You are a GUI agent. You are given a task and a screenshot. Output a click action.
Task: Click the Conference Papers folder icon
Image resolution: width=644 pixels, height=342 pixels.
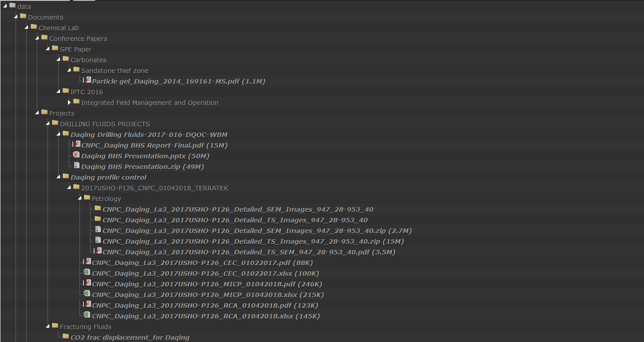tap(44, 37)
